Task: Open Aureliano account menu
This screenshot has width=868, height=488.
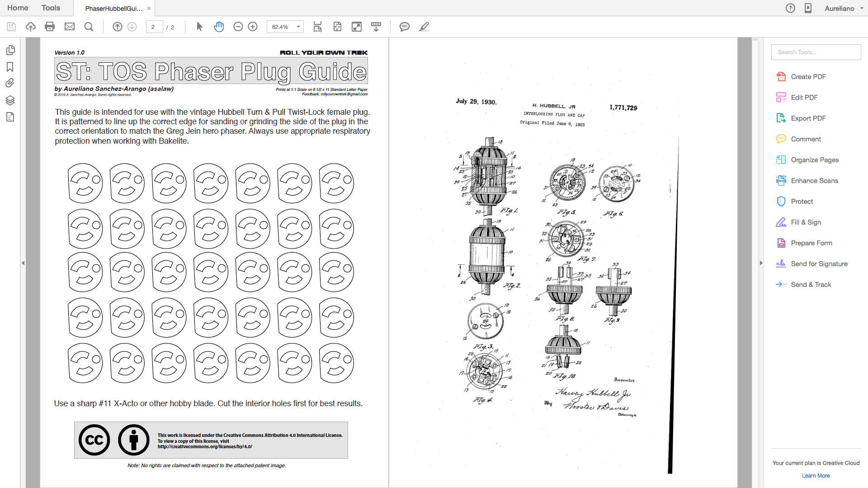Action: [x=843, y=8]
